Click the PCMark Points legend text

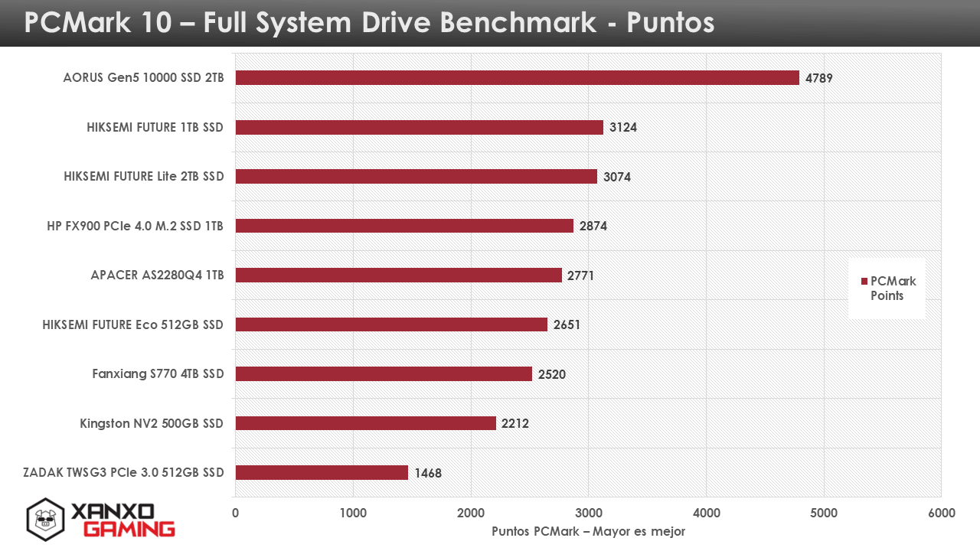tap(893, 289)
